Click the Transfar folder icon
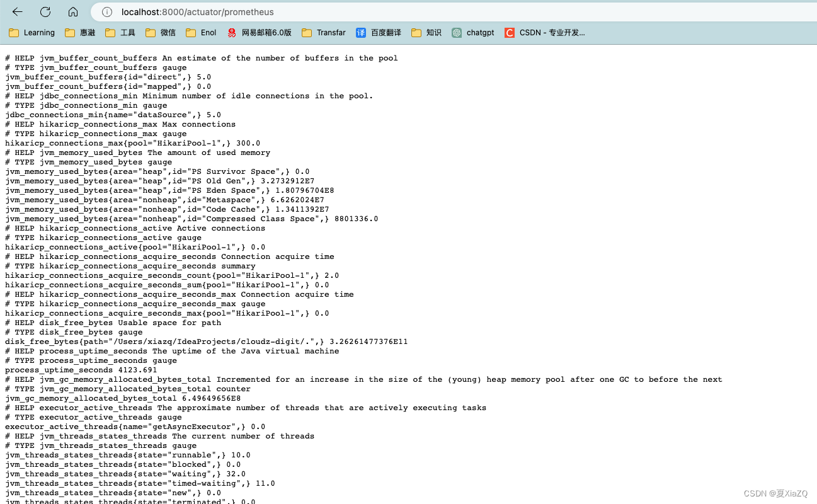817x504 pixels. tap(307, 33)
